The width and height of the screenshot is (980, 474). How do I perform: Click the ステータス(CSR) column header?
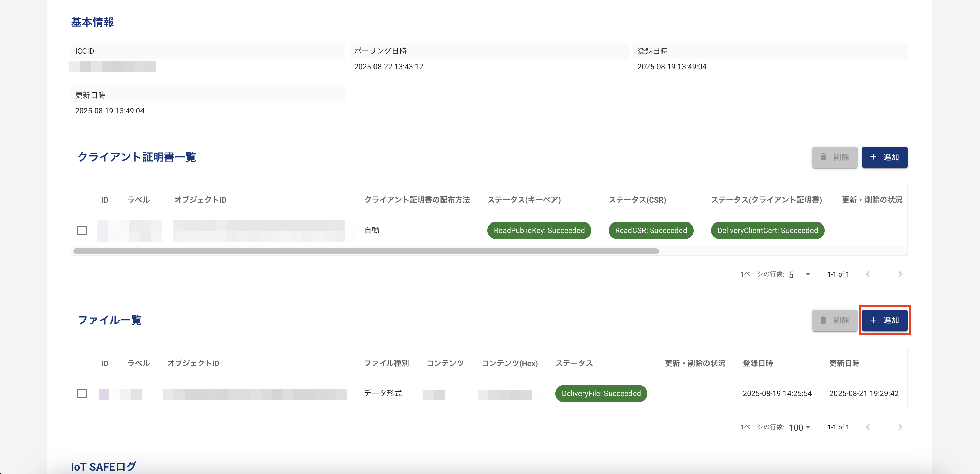[637, 200]
